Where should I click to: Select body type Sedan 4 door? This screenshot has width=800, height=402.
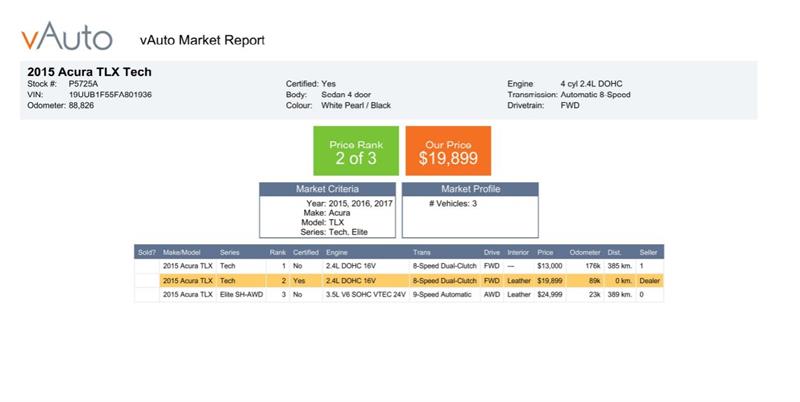tap(346, 94)
